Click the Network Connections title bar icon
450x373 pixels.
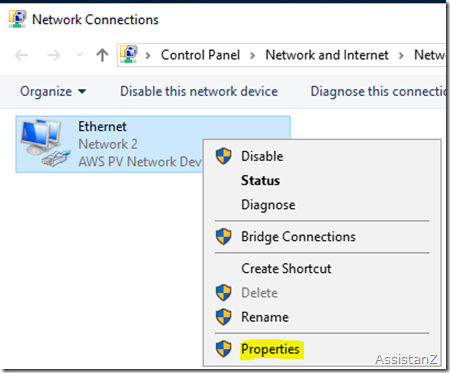coord(17,19)
